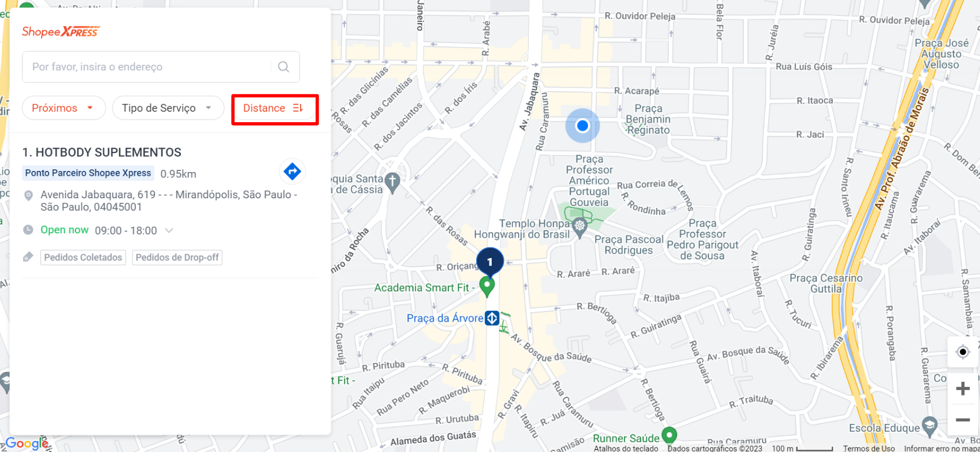Open the Termos de Uso link
The width and height of the screenshot is (980, 452).
869,448
